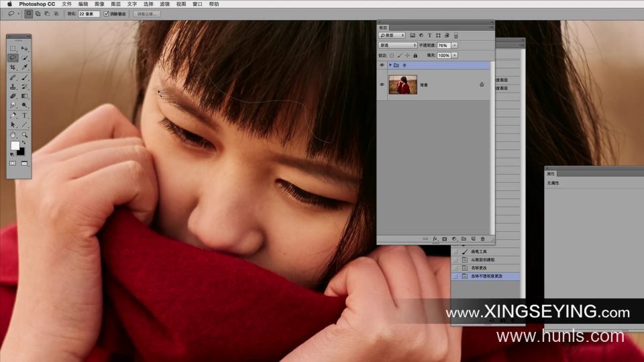Filter layers by adjustment layers
This screenshot has height=362, width=644.
point(421,36)
